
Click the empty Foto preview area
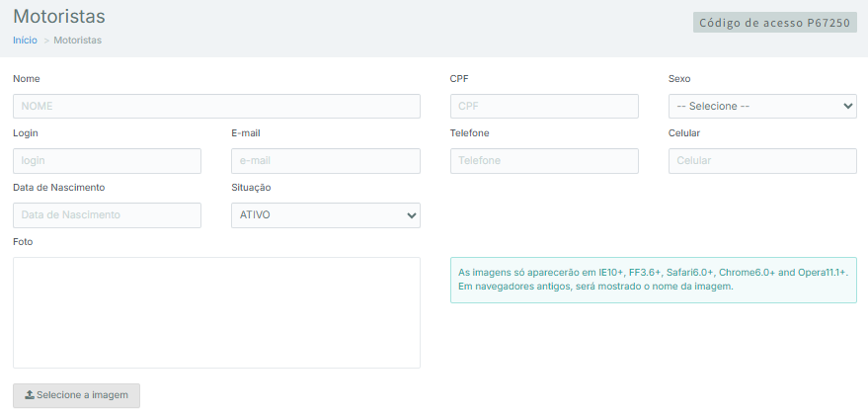click(x=216, y=312)
